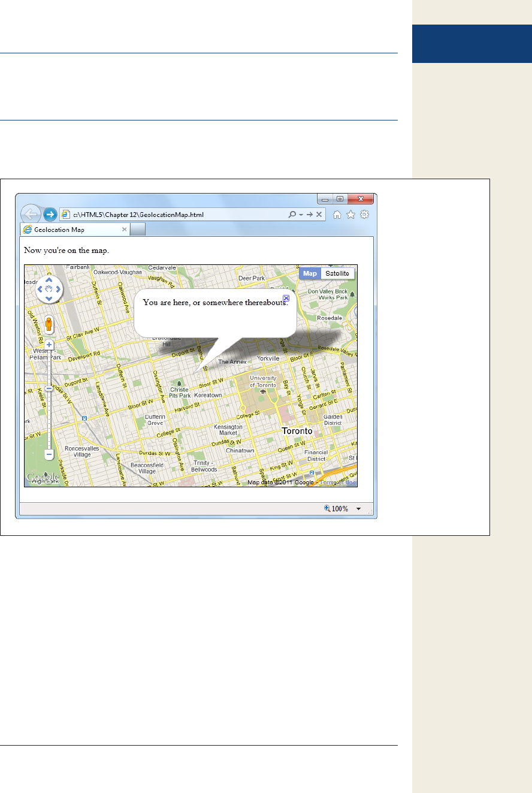The width and height of the screenshot is (532, 793).
Task: Click The Annex map label
Action: [232, 361]
